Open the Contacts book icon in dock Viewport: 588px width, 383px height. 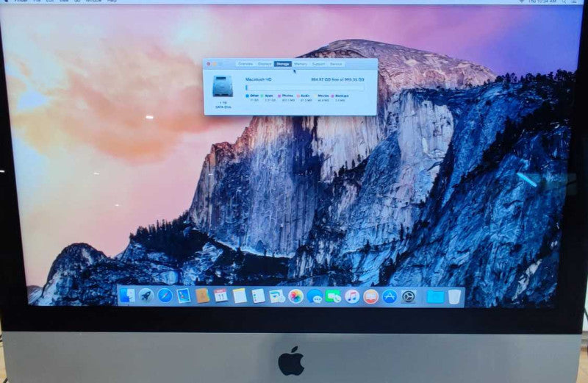click(202, 296)
